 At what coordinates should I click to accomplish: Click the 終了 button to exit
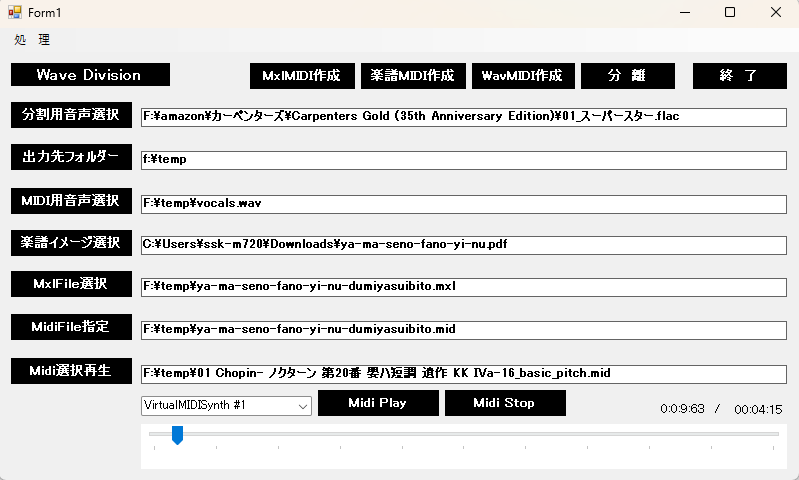coord(739,76)
